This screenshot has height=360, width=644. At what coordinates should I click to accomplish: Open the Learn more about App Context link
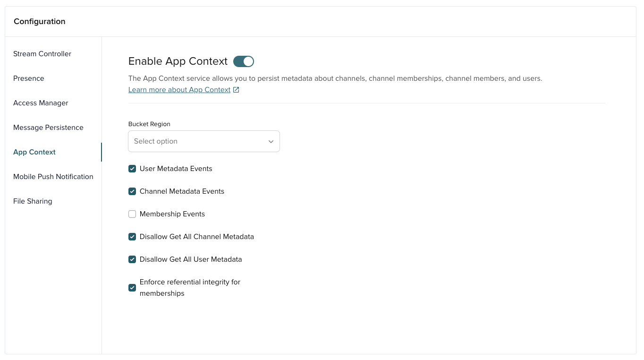[x=179, y=89]
